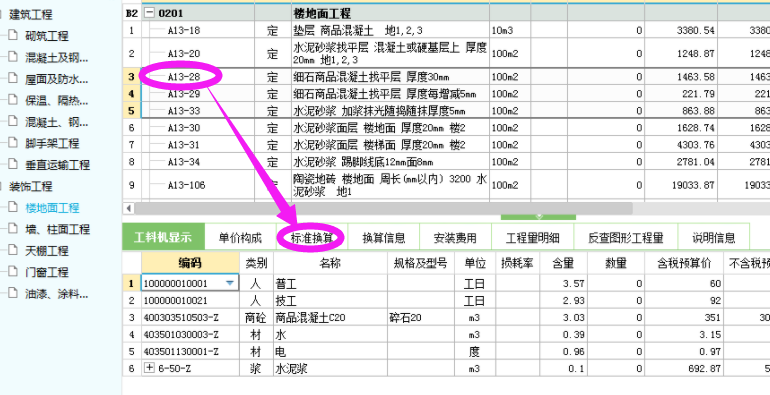Click the 含量 column header
Image resolution: width=770 pixels, height=395 pixels.
point(563,263)
